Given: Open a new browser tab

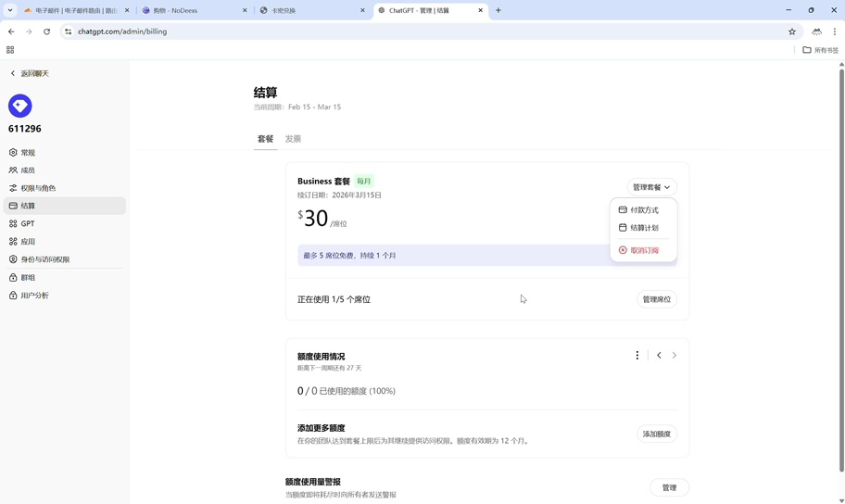Looking at the screenshot, I should click(x=498, y=10).
